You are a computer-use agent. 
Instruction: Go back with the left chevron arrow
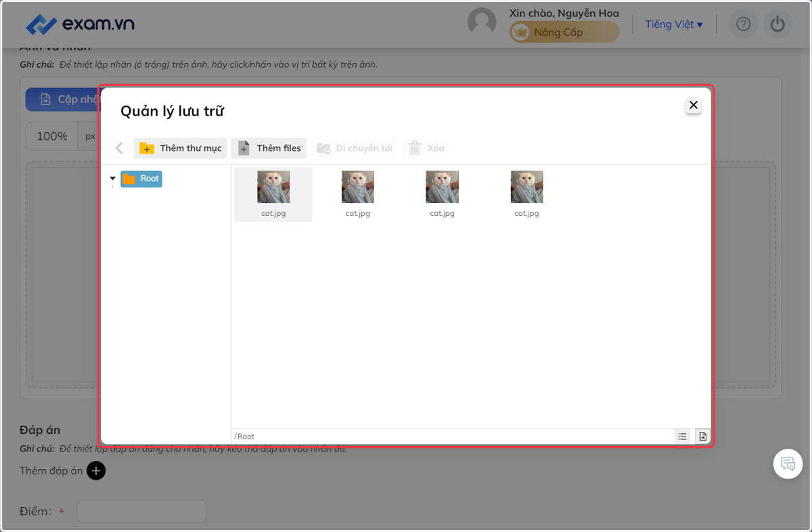click(x=120, y=148)
